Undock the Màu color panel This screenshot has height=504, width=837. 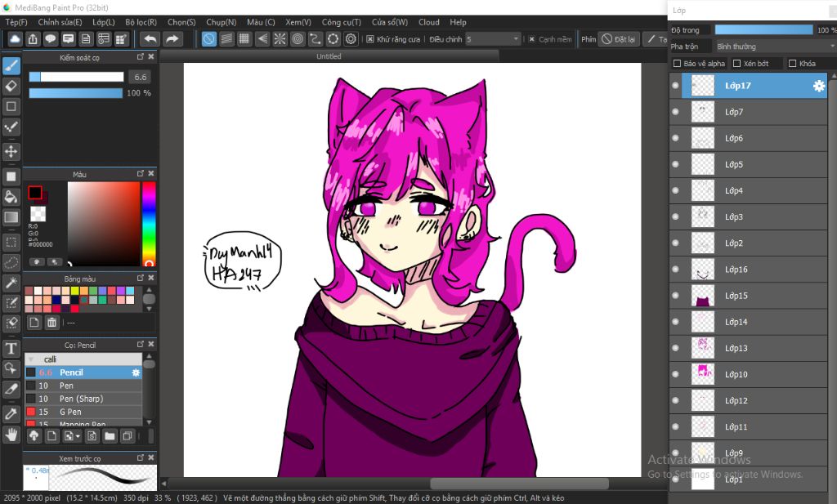(141, 173)
